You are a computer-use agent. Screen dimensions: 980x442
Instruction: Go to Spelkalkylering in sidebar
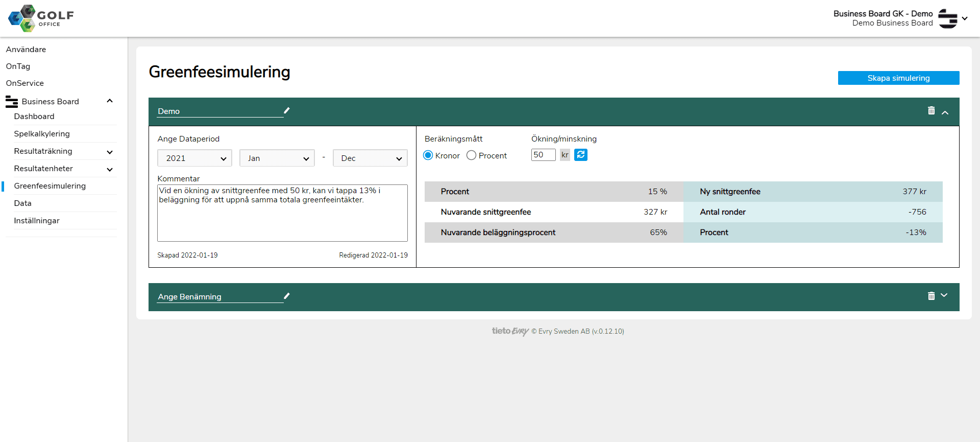[x=42, y=134]
